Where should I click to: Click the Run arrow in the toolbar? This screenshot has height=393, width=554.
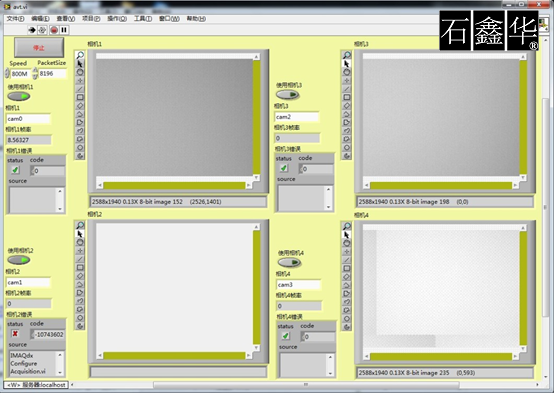pyautogui.click(x=32, y=30)
